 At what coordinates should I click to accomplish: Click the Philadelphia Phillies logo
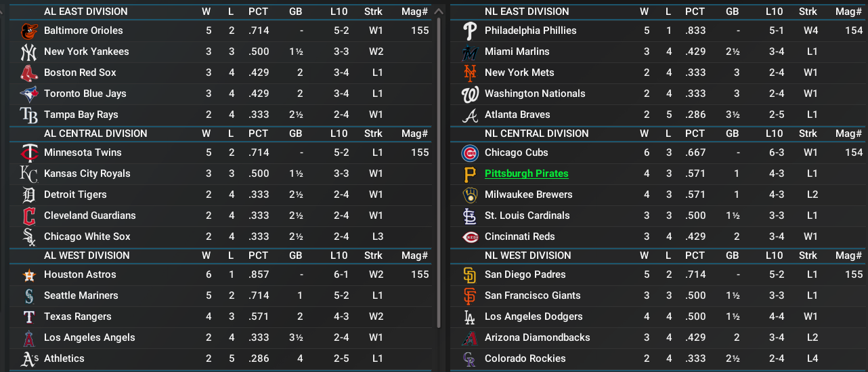coord(470,30)
